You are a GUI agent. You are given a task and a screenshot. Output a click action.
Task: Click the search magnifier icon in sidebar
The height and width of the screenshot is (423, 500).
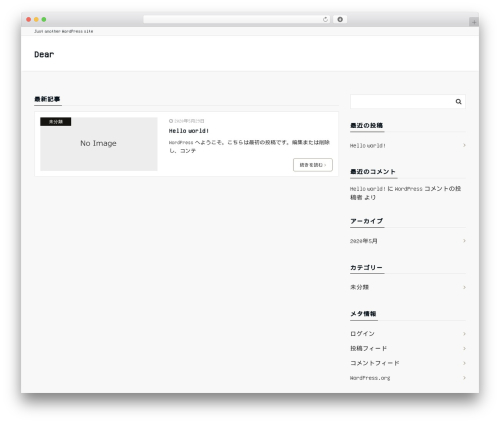click(x=458, y=102)
